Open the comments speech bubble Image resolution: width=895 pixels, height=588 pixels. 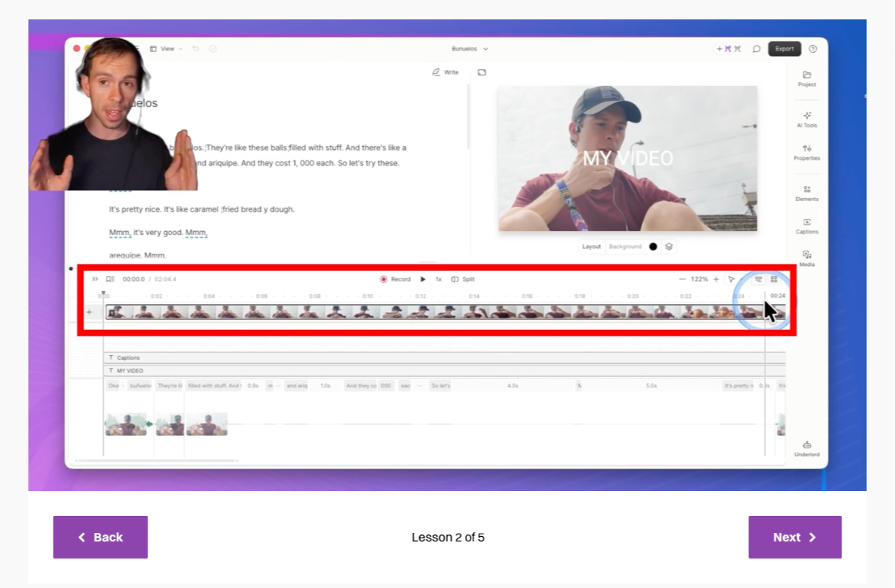point(756,49)
